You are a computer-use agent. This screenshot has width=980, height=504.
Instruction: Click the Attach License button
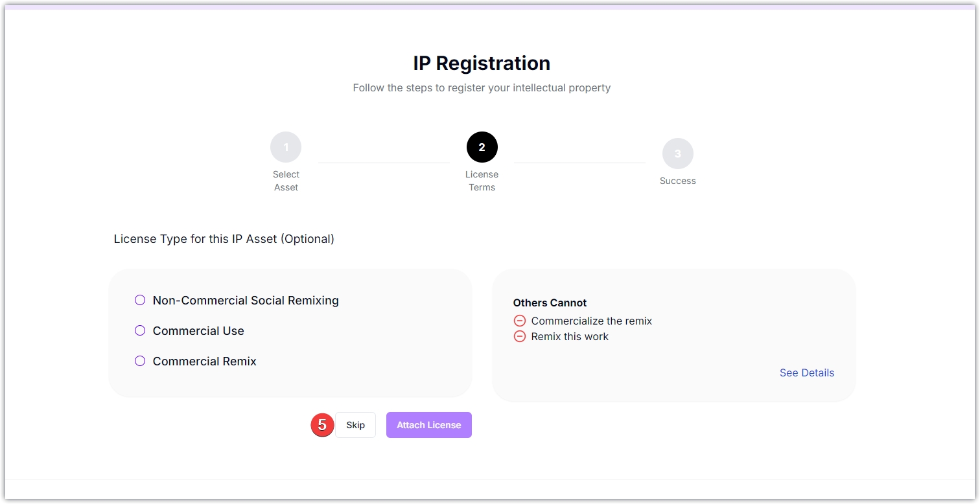tap(428, 425)
